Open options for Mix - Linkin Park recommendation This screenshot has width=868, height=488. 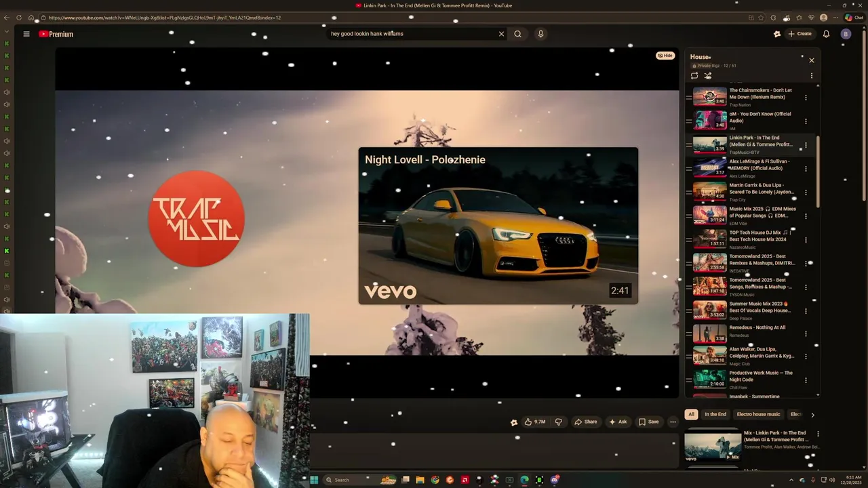click(x=818, y=434)
